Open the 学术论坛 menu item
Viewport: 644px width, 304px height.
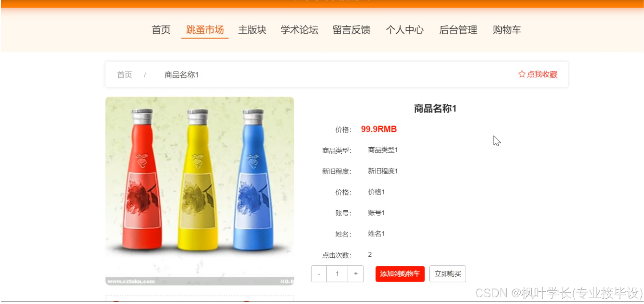coord(299,30)
